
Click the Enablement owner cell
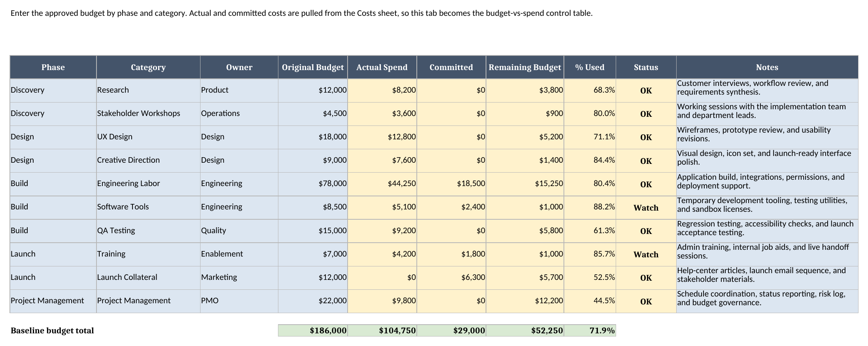[x=239, y=254]
